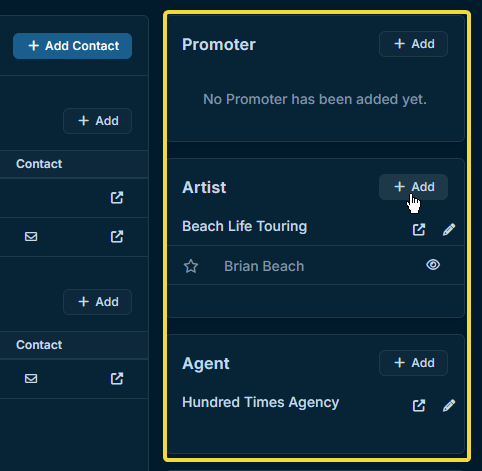Click envelope icon in bottom contact row
This screenshot has width=482, height=471.
pyautogui.click(x=31, y=379)
